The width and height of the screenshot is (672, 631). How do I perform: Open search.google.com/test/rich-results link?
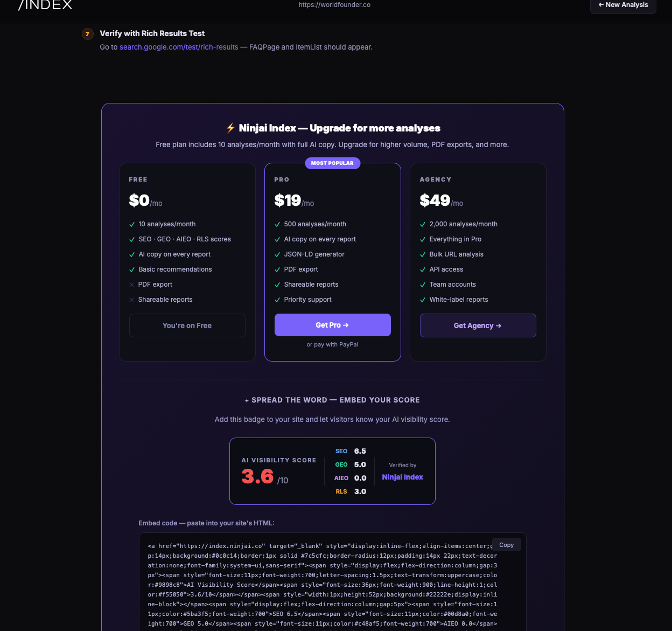(x=179, y=47)
